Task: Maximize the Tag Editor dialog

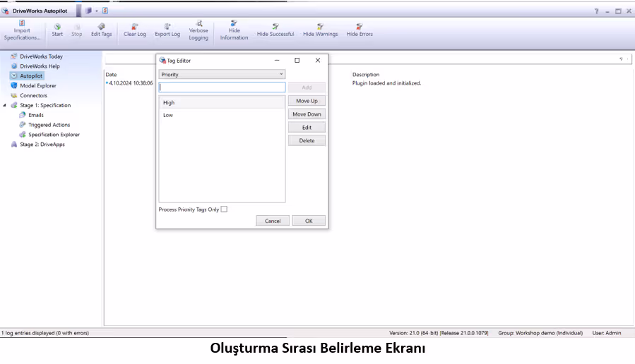Action: coord(297,60)
